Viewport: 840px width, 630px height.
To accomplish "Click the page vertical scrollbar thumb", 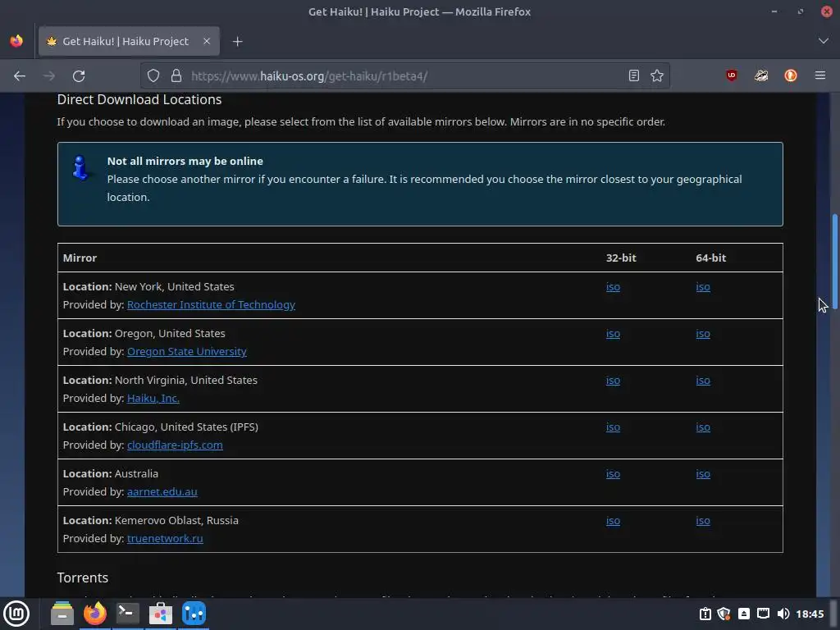I will coord(834,261).
